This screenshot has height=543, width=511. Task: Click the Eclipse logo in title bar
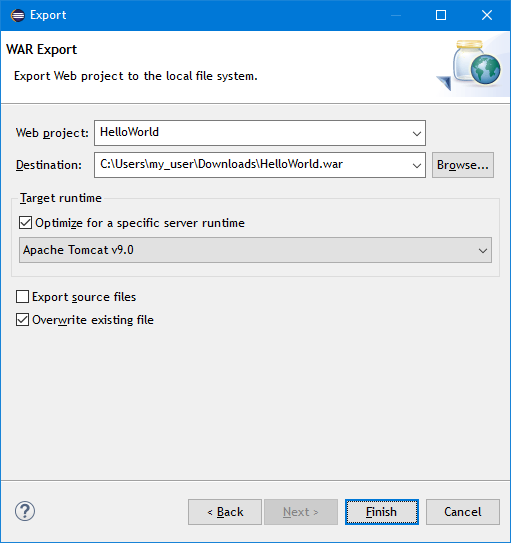point(18,15)
